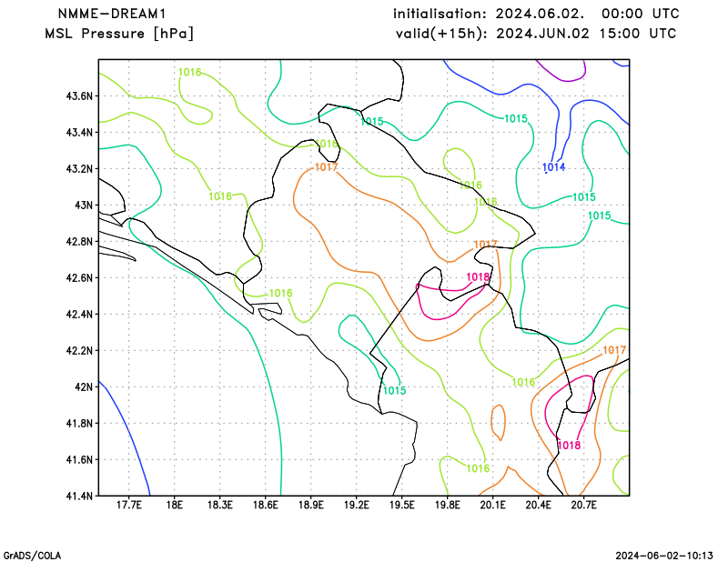This screenshot has height=562, width=728.
Task: Click the 18.3E longitude label
Action: 219,505
